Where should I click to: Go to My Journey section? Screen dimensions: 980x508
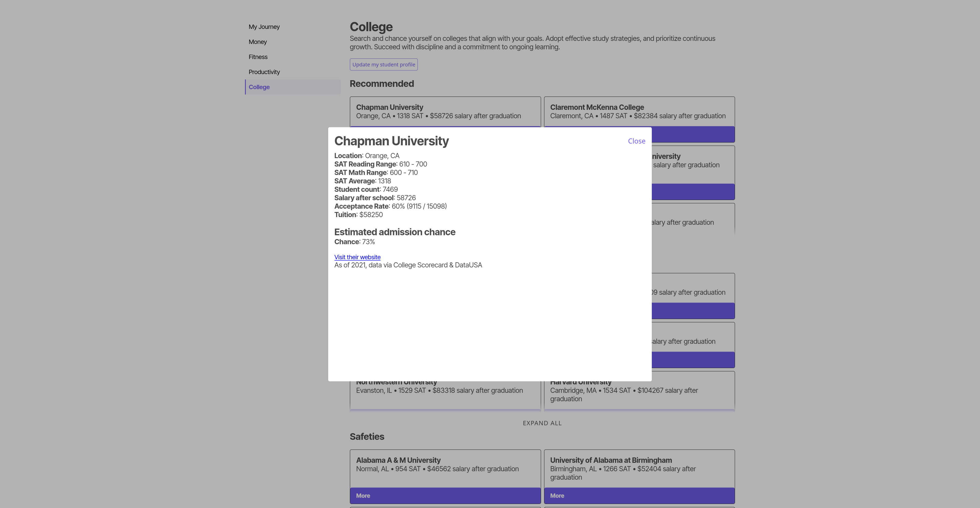click(x=264, y=27)
